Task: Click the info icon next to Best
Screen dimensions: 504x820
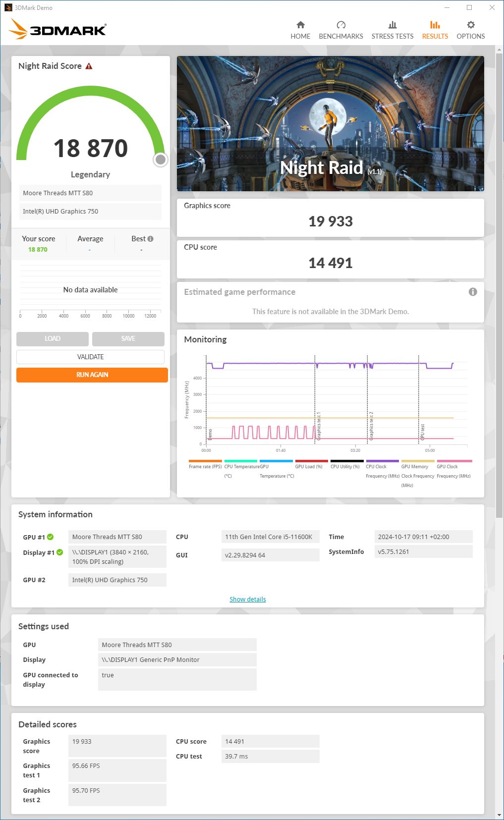Action: pyautogui.click(x=151, y=239)
